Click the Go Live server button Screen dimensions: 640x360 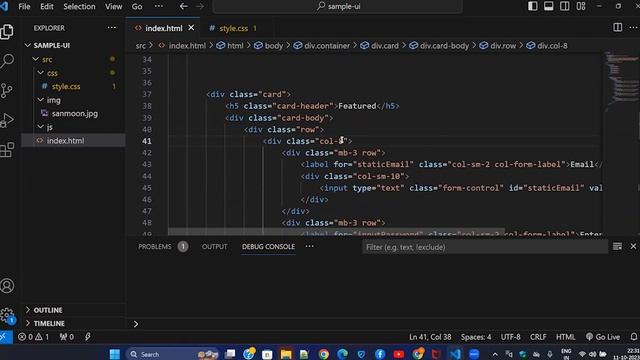pos(603,337)
